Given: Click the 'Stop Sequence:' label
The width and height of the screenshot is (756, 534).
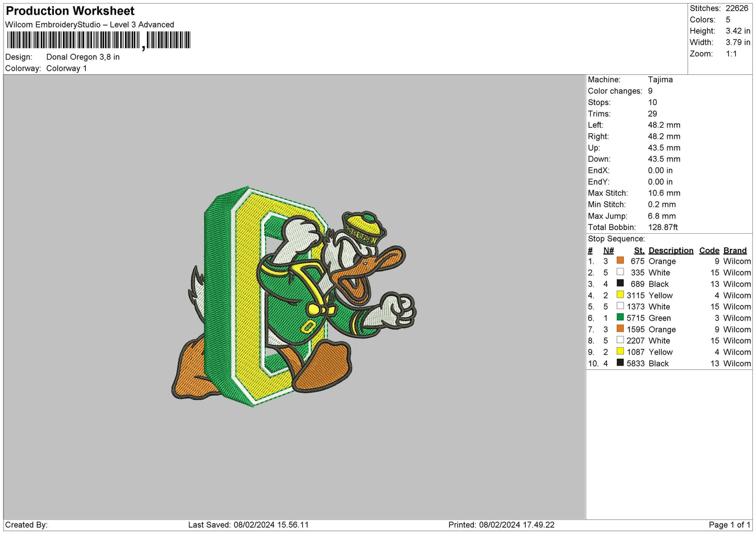Looking at the screenshot, I should click(616, 238).
